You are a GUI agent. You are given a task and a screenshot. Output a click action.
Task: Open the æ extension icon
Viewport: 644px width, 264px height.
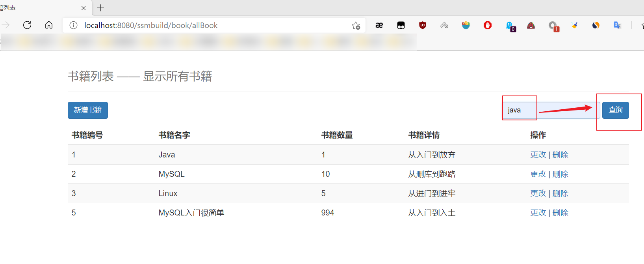379,25
